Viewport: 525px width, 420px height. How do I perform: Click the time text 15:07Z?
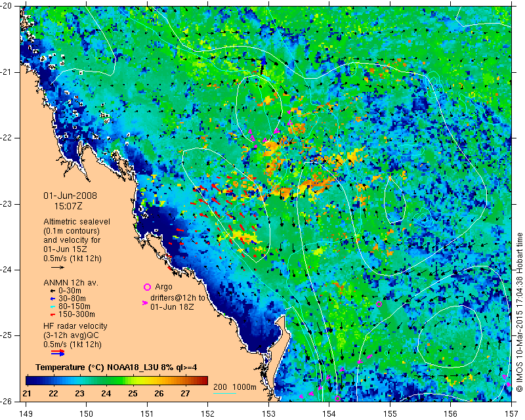[68, 206]
